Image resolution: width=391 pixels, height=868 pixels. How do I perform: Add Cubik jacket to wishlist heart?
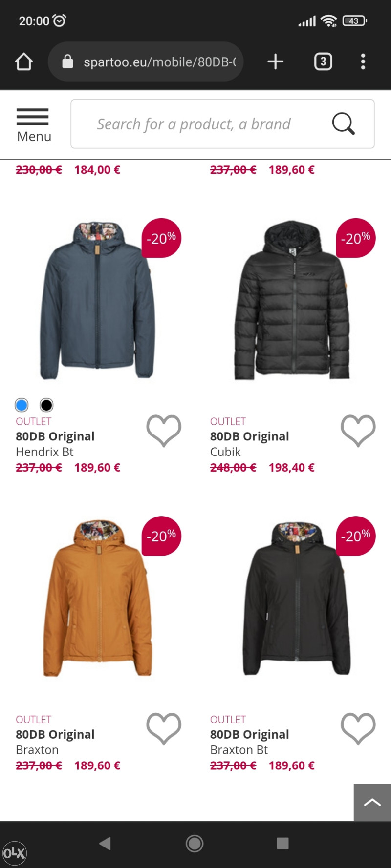pos(358,431)
